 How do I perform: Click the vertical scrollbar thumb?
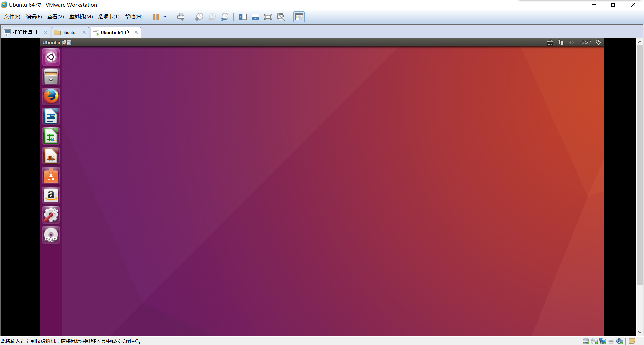point(640,165)
